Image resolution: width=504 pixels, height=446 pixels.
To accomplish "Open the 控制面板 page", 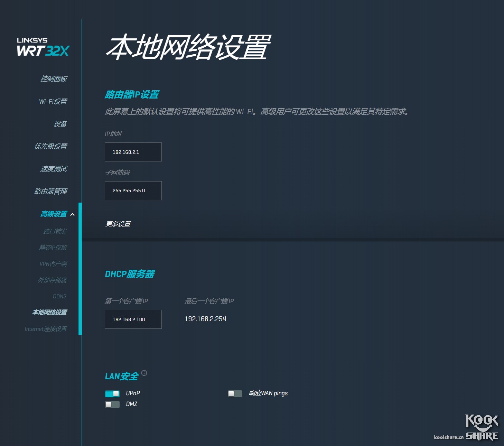I will [54, 79].
